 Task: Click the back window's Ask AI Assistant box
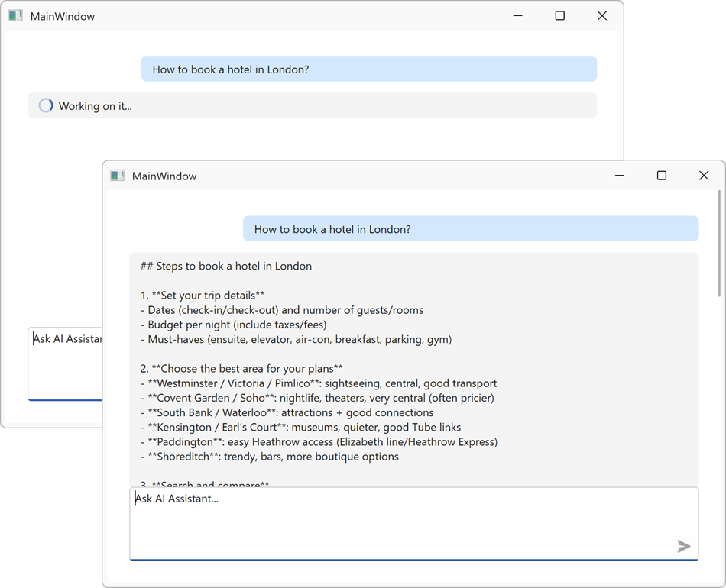[x=65, y=364]
